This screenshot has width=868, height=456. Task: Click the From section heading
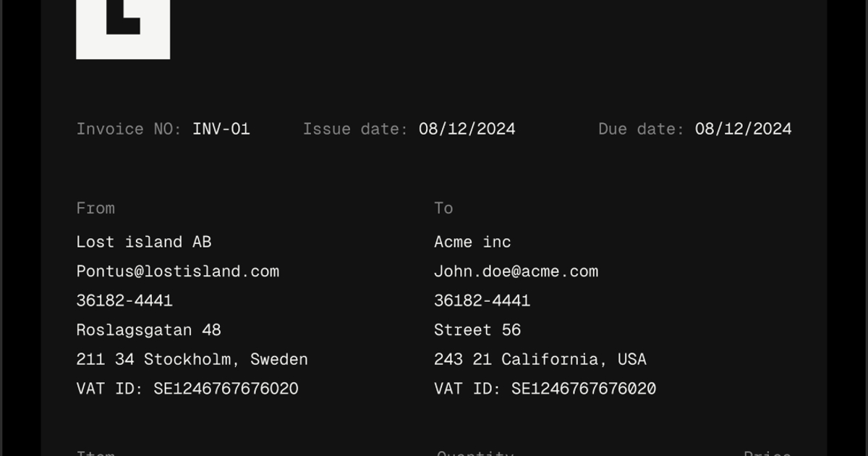point(95,208)
